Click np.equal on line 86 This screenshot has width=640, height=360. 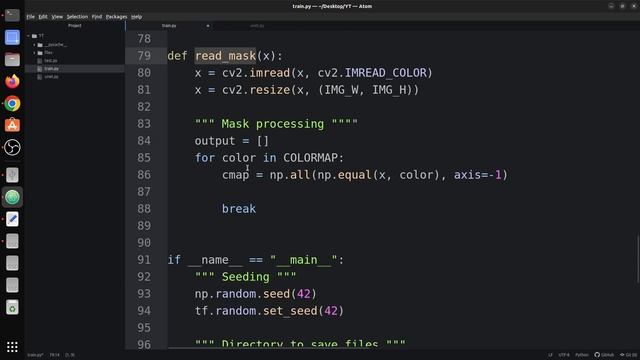tap(344, 175)
